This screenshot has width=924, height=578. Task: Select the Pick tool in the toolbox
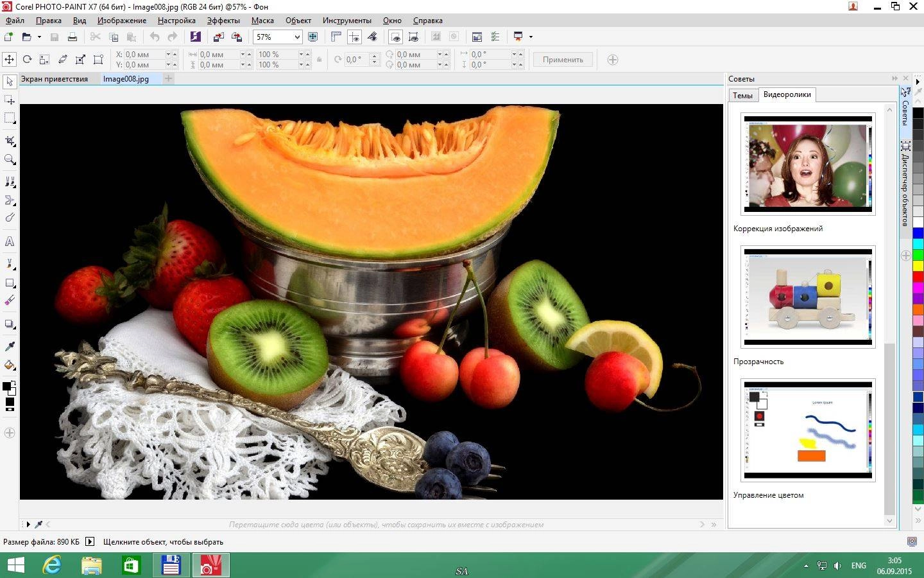[9, 82]
